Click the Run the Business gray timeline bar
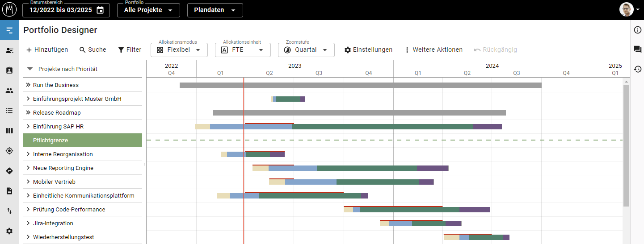 [361, 85]
